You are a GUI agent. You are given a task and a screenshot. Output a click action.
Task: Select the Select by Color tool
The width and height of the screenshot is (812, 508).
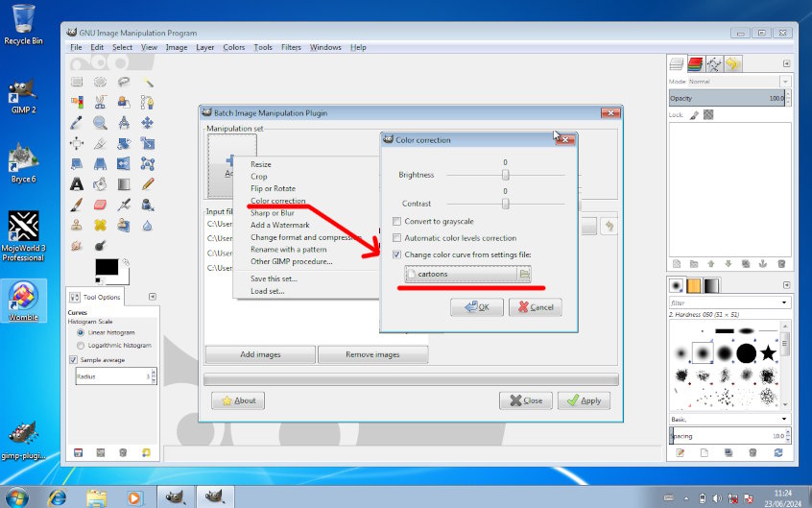pyautogui.click(x=77, y=102)
